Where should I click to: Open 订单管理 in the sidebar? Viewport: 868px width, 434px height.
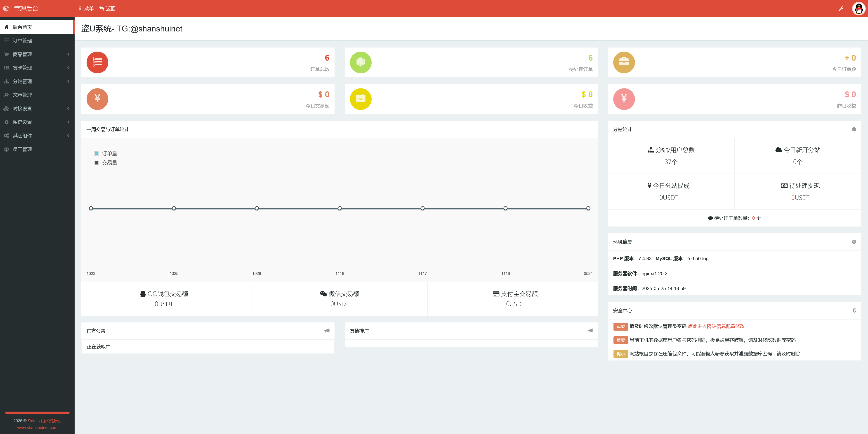click(x=22, y=41)
